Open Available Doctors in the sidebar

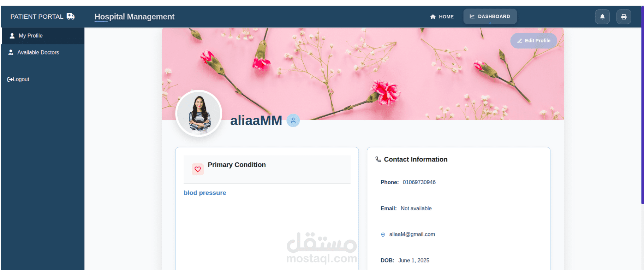(43, 52)
